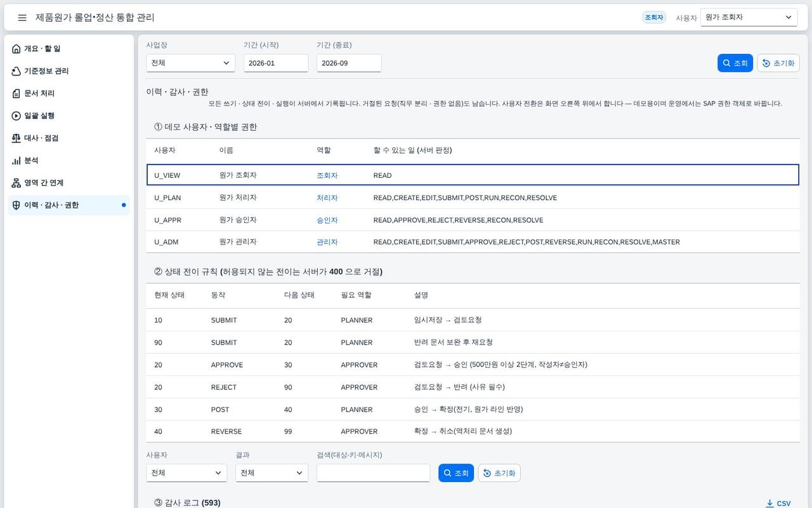Click the audit log 조회 button
The image size is (812, 508).
coord(456,473)
